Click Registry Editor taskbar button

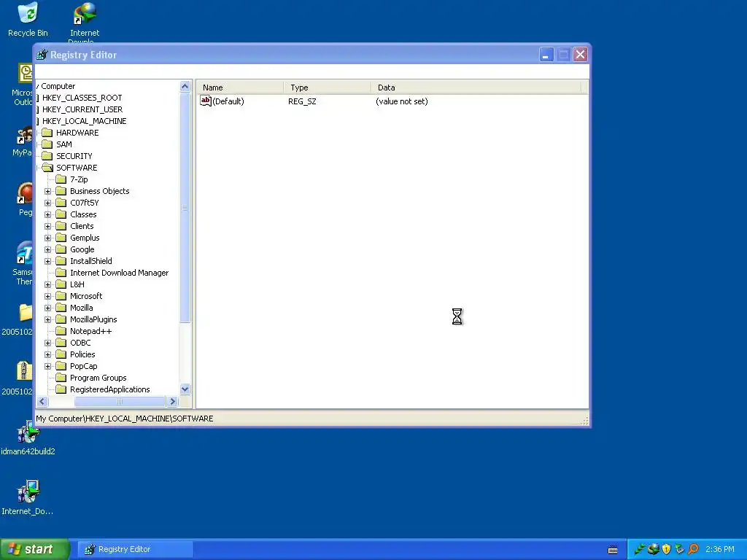(135, 550)
